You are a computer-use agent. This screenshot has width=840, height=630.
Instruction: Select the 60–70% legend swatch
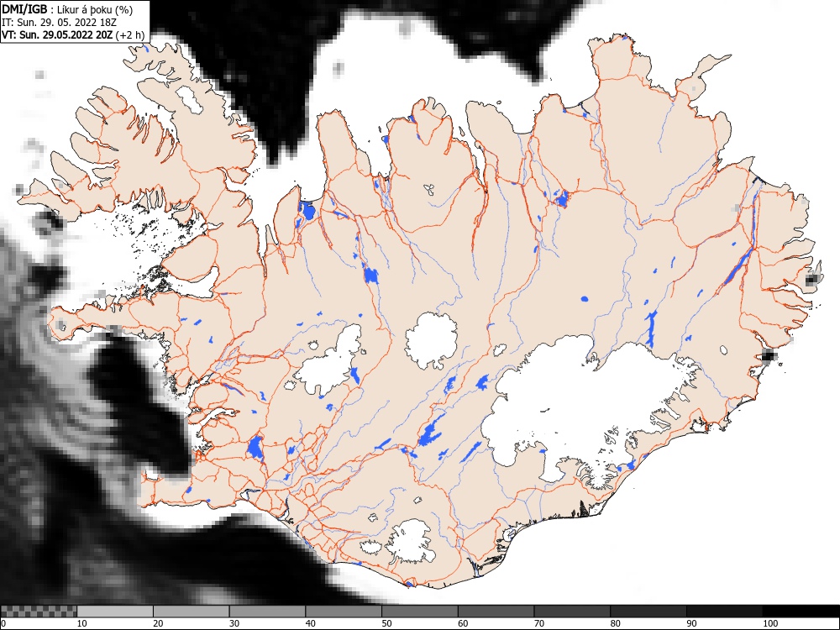(496, 612)
